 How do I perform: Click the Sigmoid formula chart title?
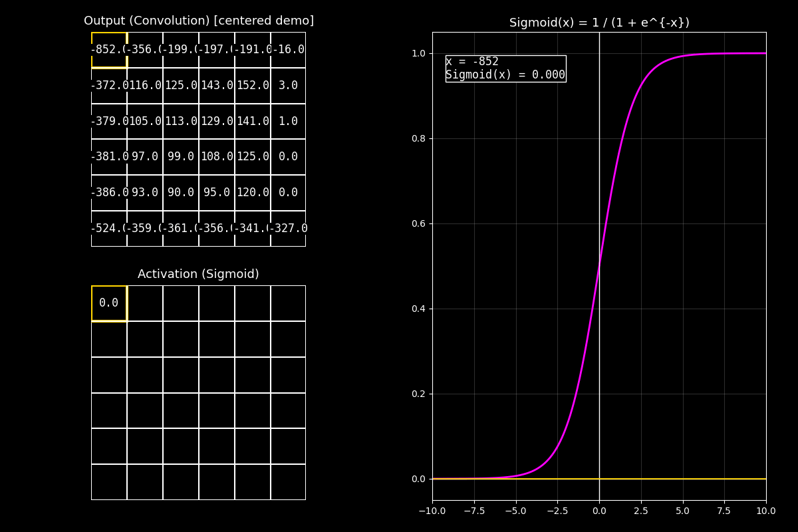point(599,23)
